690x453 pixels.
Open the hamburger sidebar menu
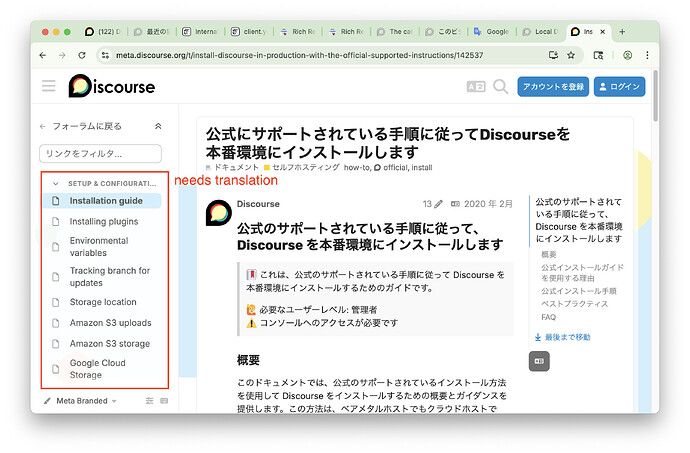[x=49, y=86]
